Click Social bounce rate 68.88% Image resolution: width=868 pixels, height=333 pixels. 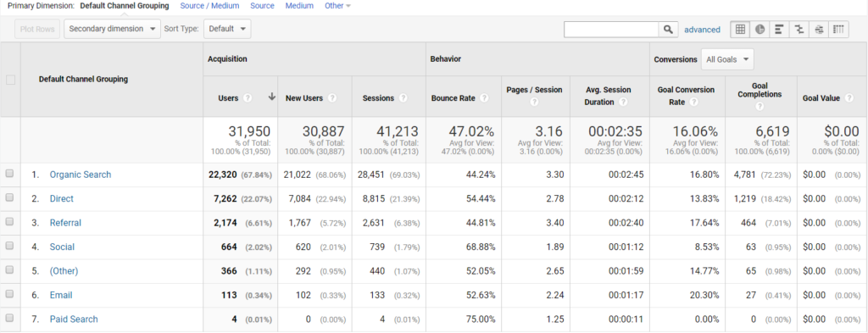(480, 247)
